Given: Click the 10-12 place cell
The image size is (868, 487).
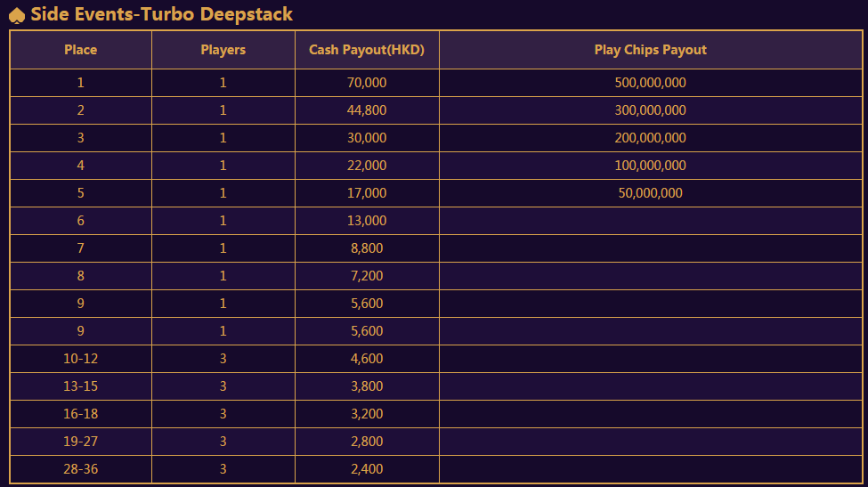Looking at the screenshot, I should click(x=81, y=359).
